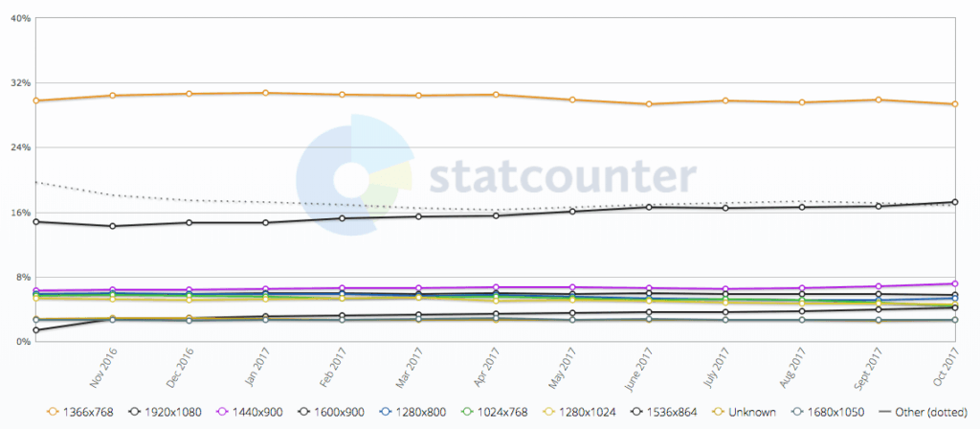The image size is (980, 429).
Task: Click 1920x1080 data point at Nov 2016
Action: (x=113, y=226)
